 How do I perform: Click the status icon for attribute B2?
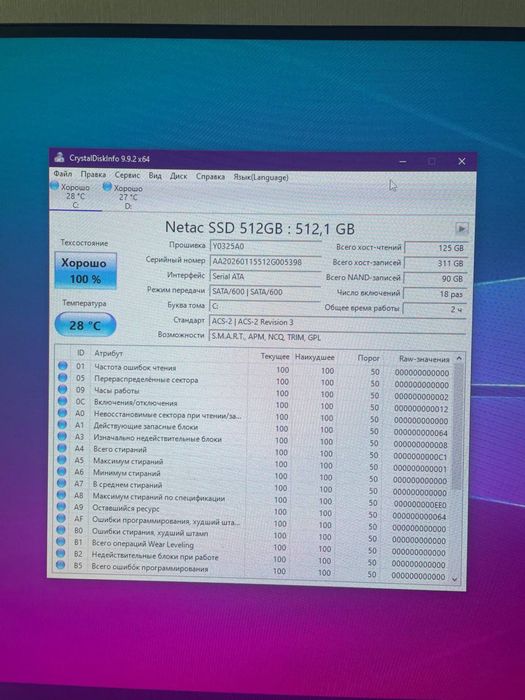click(61, 553)
